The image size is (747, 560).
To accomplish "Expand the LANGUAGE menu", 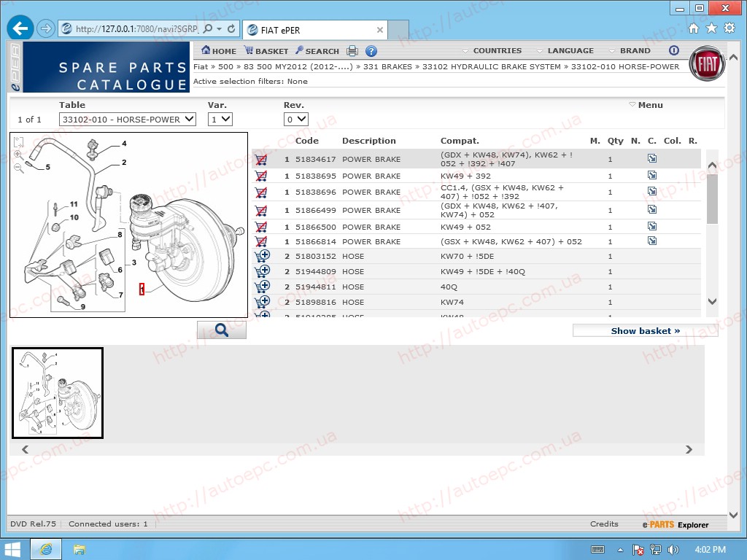I will (x=565, y=50).
